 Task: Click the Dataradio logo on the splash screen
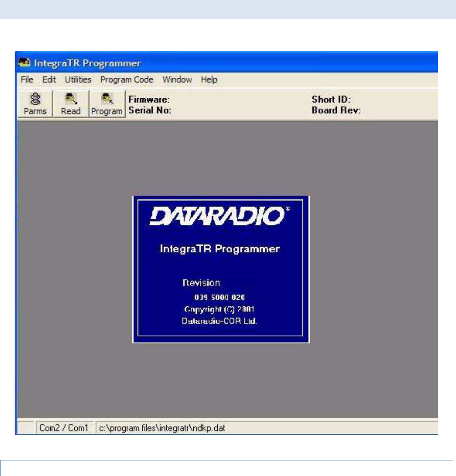point(219,216)
